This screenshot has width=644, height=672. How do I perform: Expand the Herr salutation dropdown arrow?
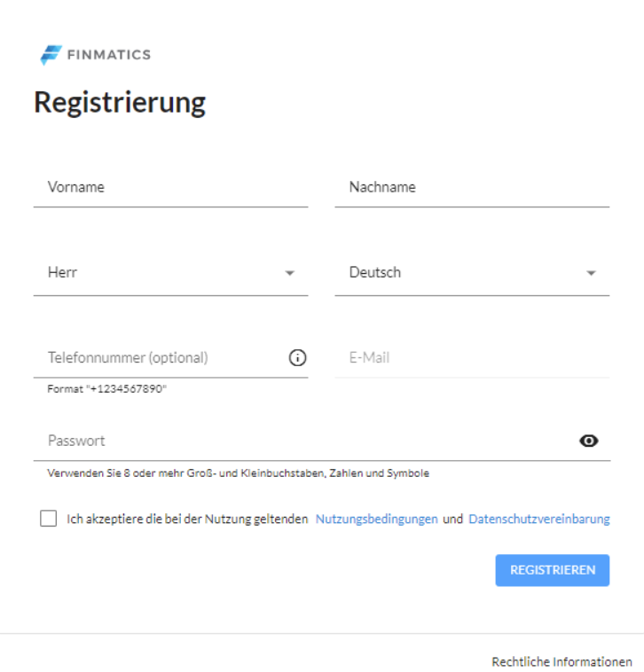coord(290,273)
